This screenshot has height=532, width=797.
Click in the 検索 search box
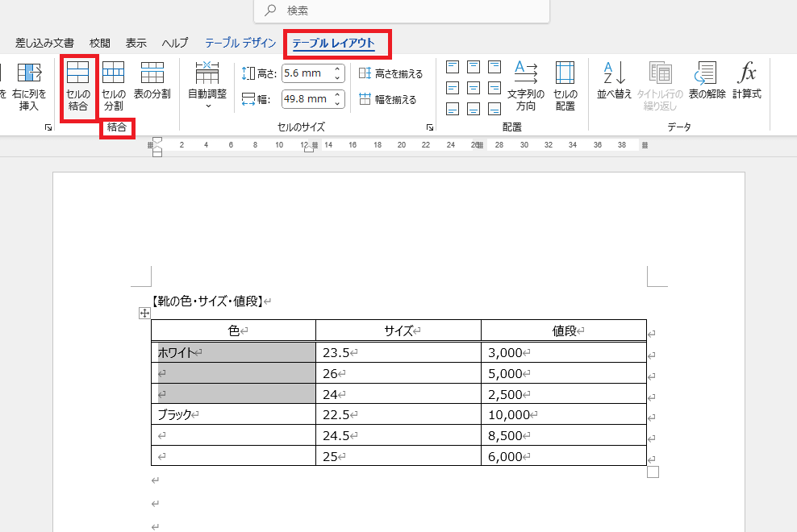pos(403,10)
